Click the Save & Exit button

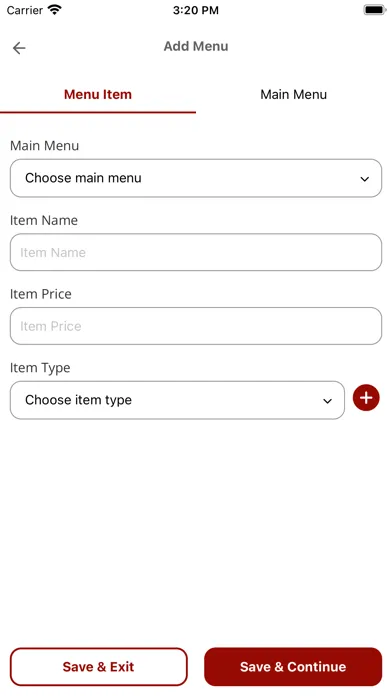(99, 667)
